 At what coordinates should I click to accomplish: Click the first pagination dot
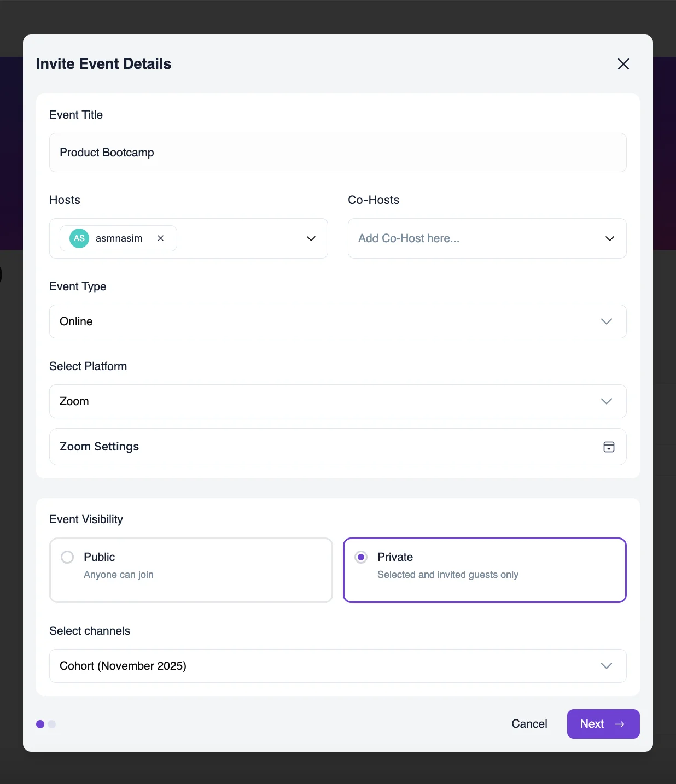(40, 724)
